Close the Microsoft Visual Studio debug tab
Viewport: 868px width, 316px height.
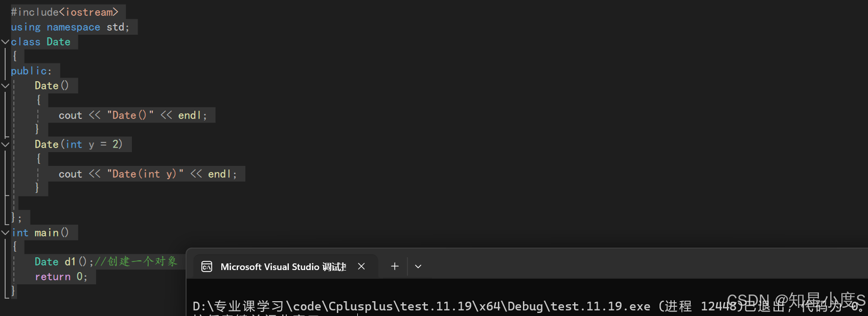361,266
